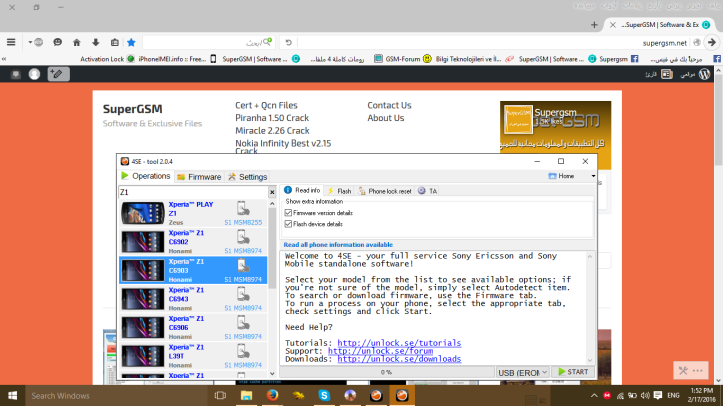Select the TA tab
Image resolution: width=723 pixels, height=406 pixels.
427,191
